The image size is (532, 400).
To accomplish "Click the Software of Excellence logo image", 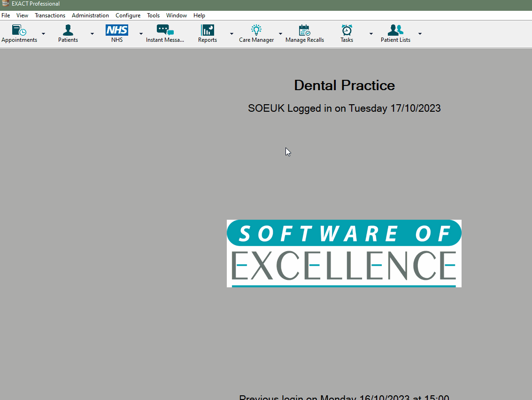I will coord(344,254).
